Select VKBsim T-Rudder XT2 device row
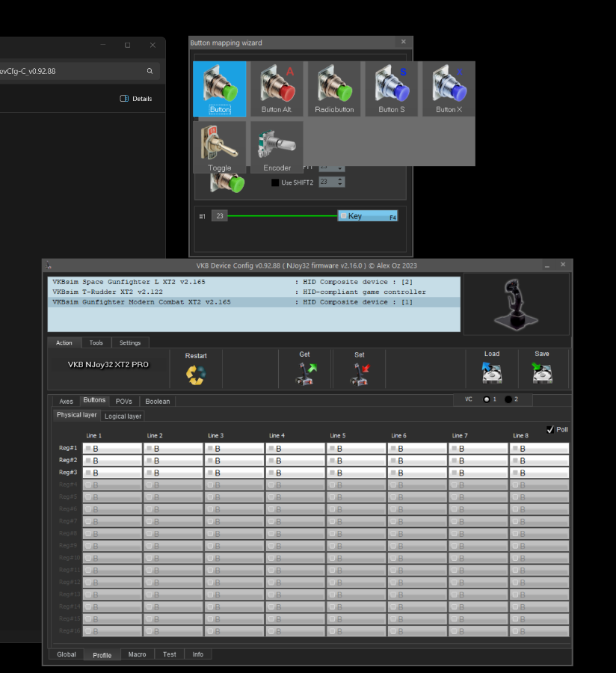 click(x=254, y=292)
